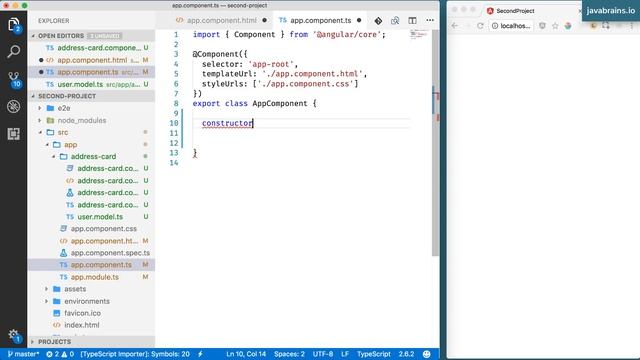Click the constructor text on line 10
Image resolution: width=640 pixels, height=360 pixels.
click(227, 123)
